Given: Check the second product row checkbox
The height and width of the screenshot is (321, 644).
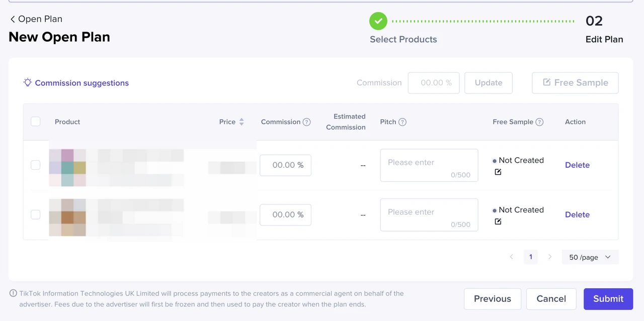Looking at the screenshot, I should (x=36, y=215).
